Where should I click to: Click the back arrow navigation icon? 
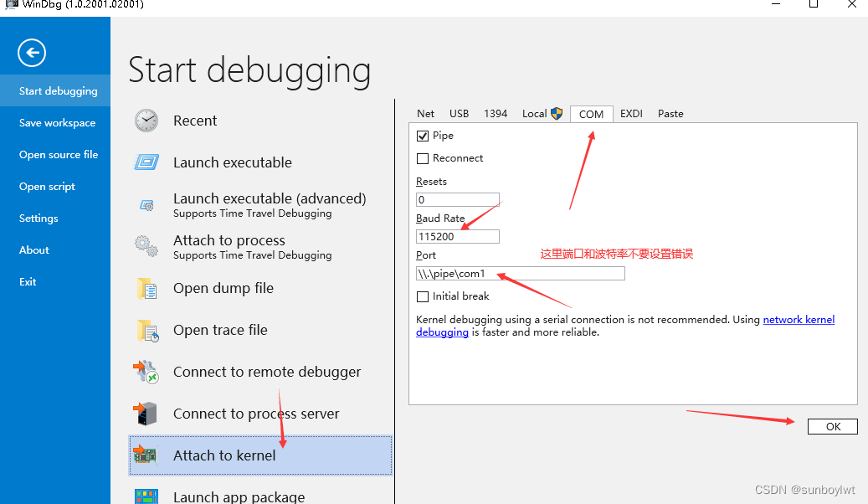click(x=31, y=53)
